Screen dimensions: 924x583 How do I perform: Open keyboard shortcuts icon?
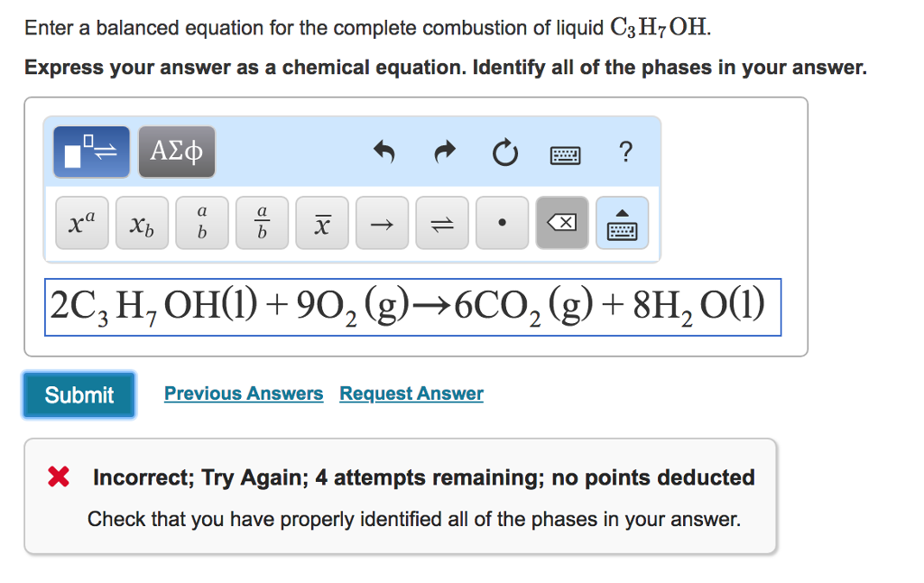(565, 154)
